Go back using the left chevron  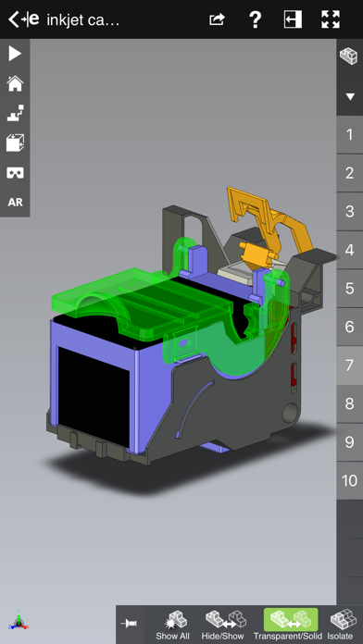pyautogui.click(x=14, y=19)
